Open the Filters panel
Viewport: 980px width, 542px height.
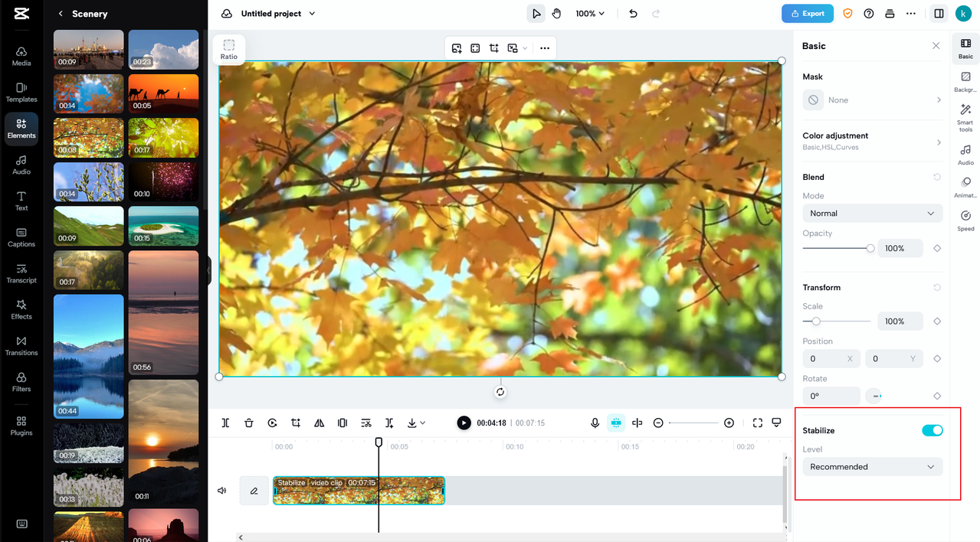click(x=21, y=382)
